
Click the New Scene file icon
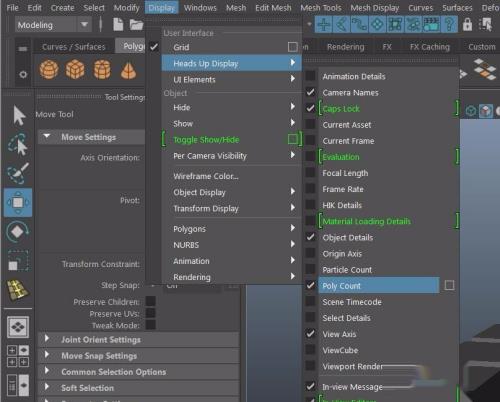(118, 25)
